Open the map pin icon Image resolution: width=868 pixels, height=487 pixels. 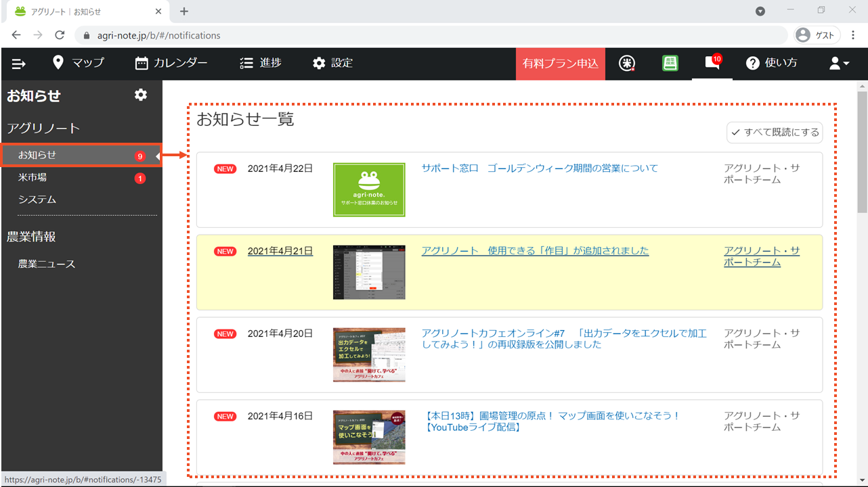[58, 63]
